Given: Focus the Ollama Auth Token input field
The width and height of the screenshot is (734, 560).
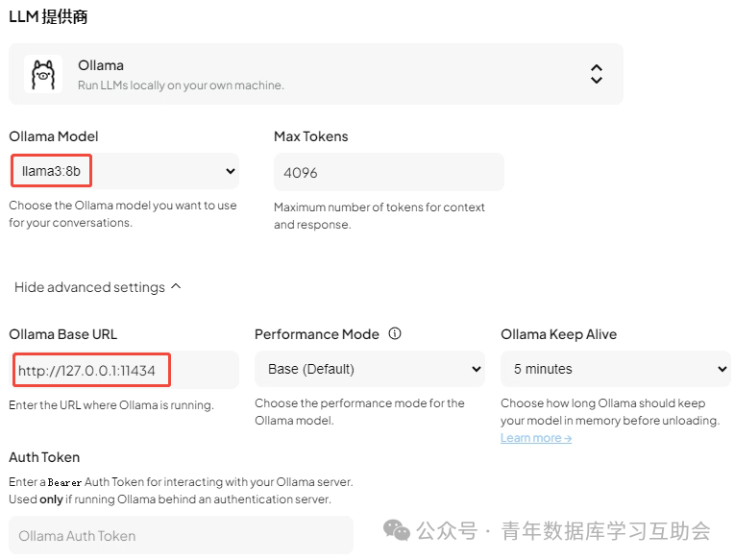Looking at the screenshot, I should click(x=181, y=536).
